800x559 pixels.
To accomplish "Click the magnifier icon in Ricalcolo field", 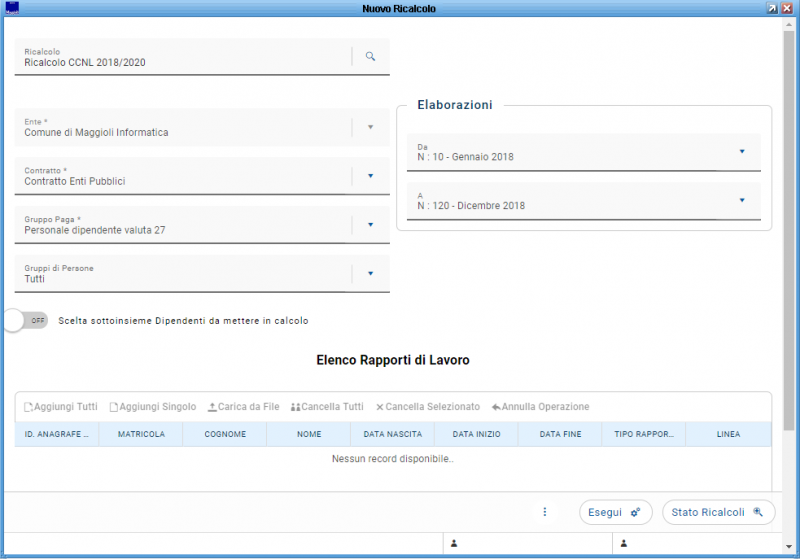I will tap(370, 57).
